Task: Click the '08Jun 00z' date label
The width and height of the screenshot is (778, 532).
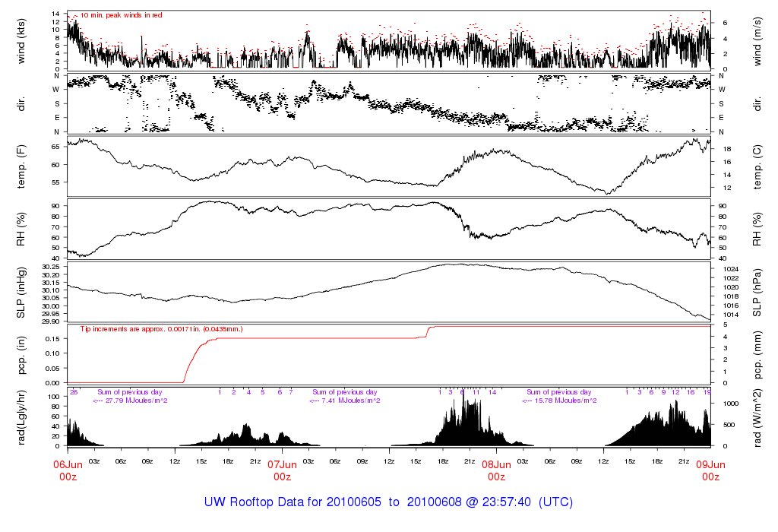Action: point(497,470)
